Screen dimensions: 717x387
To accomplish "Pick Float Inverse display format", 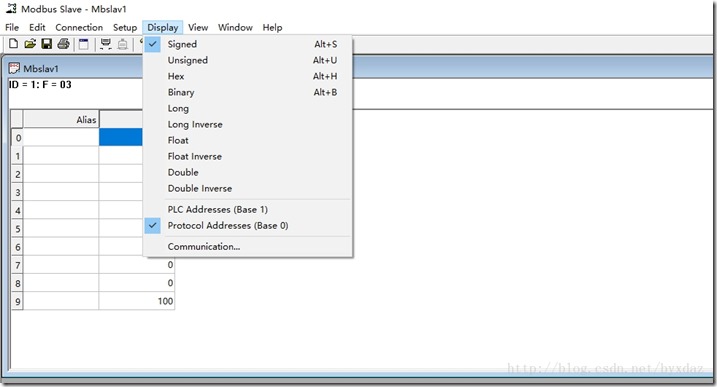I will [x=247, y=156].
